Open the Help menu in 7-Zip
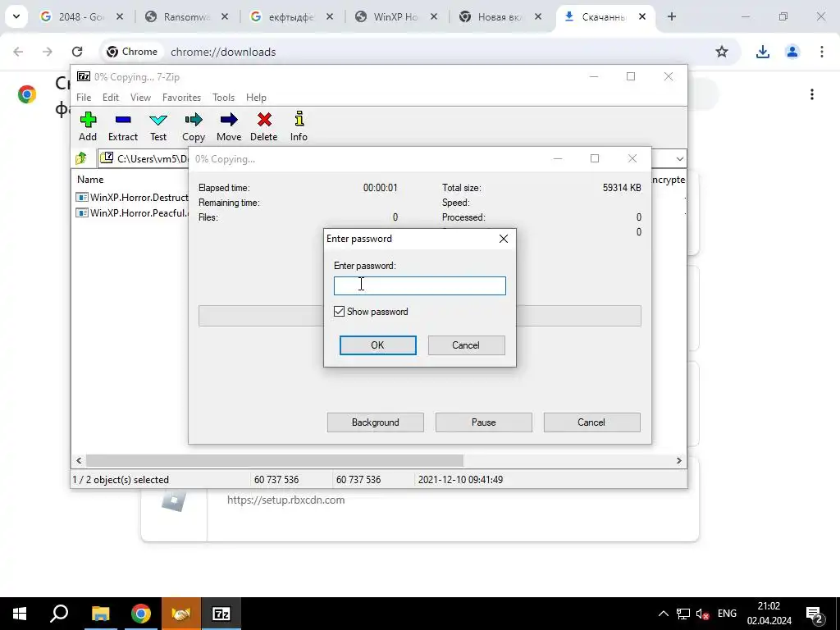840x630 pixels. pyautogui.click(x=256, y=98)
